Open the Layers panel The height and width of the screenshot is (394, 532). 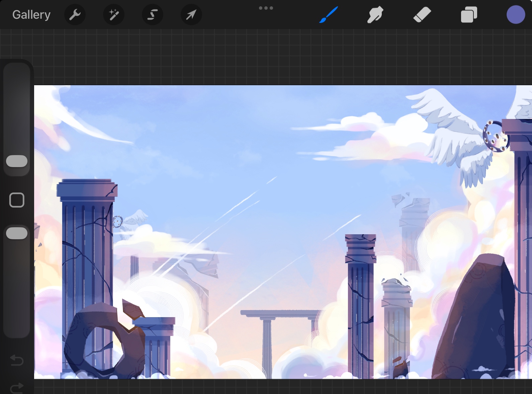(469, 15)
